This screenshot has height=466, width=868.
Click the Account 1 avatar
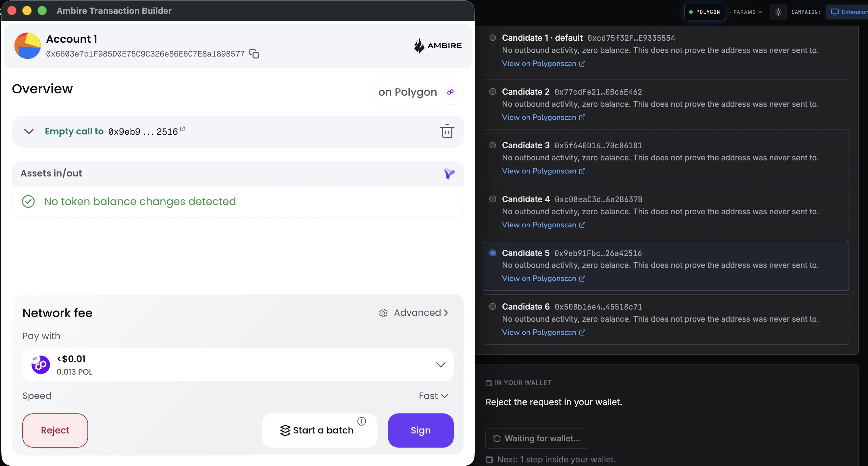click(28, 46)
